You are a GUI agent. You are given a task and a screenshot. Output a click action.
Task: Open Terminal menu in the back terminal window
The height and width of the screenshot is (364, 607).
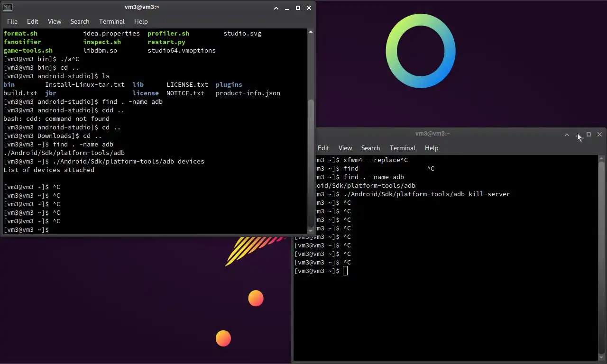[403, 148]
